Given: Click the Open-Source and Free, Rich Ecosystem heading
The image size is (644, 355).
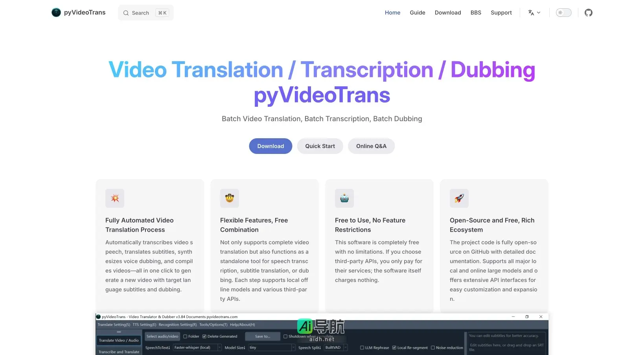Looking at the screenshot, I should [x=492, y=225].
